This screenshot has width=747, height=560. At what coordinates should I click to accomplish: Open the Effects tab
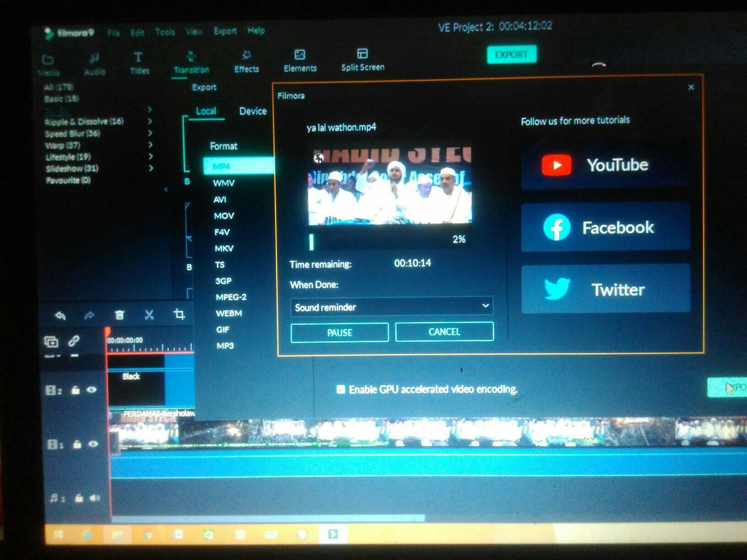[246, 62]
